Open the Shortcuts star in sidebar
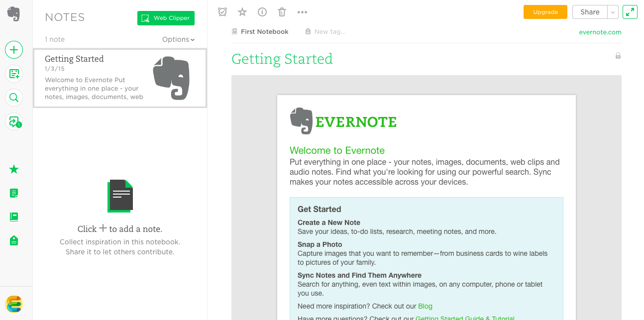Viewport: 644px width, 320px height. [14, 169]
